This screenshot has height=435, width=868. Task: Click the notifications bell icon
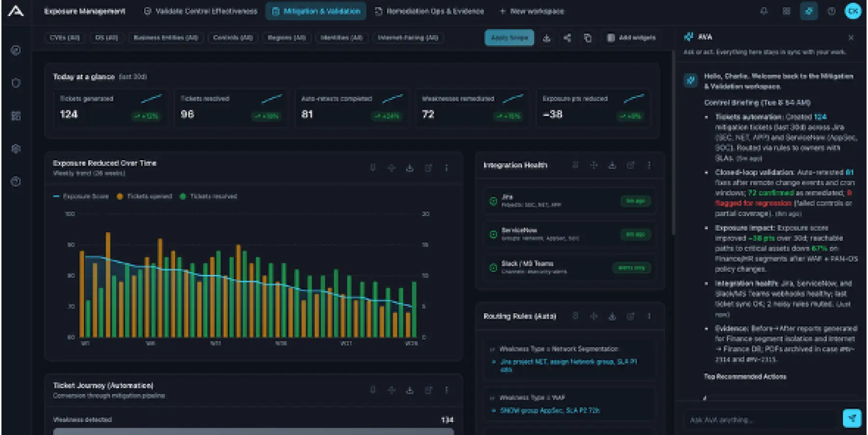pyautogui.click(x=764, y=11)
